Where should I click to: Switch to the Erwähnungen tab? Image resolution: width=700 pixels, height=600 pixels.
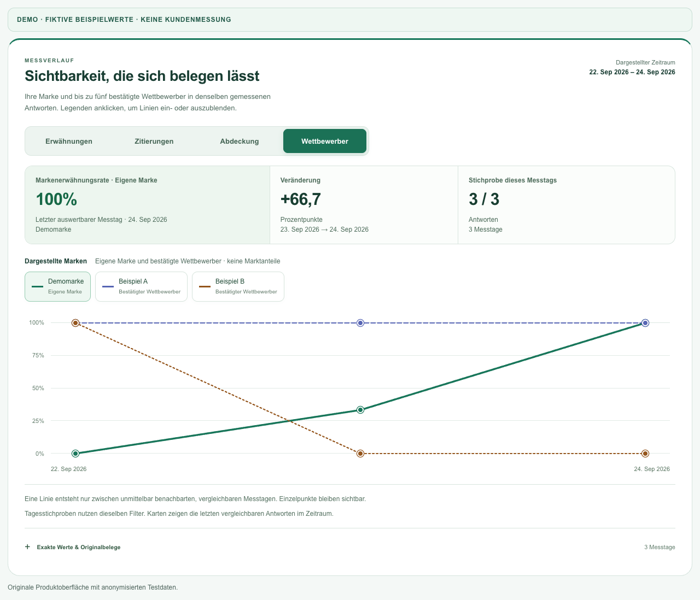pyautogui.click(x=69, y=141)
